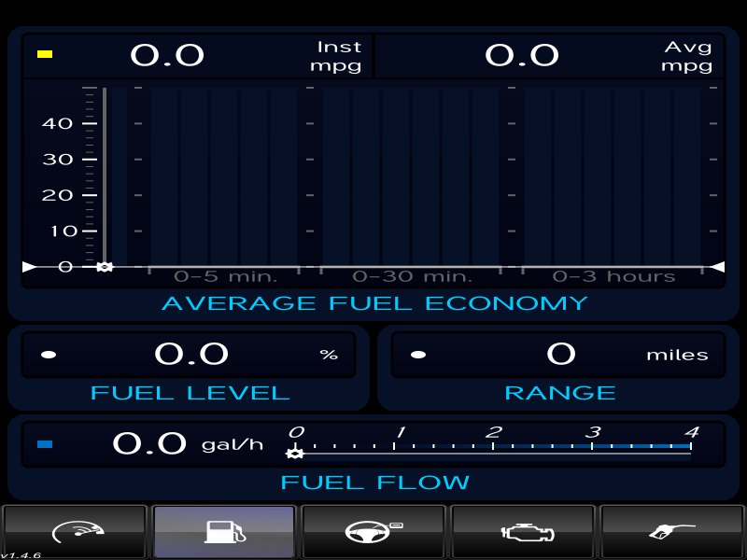Viewport: 747px width, 560px height.
Task: Click the Range white dot indicator
Action: [418, 355]
